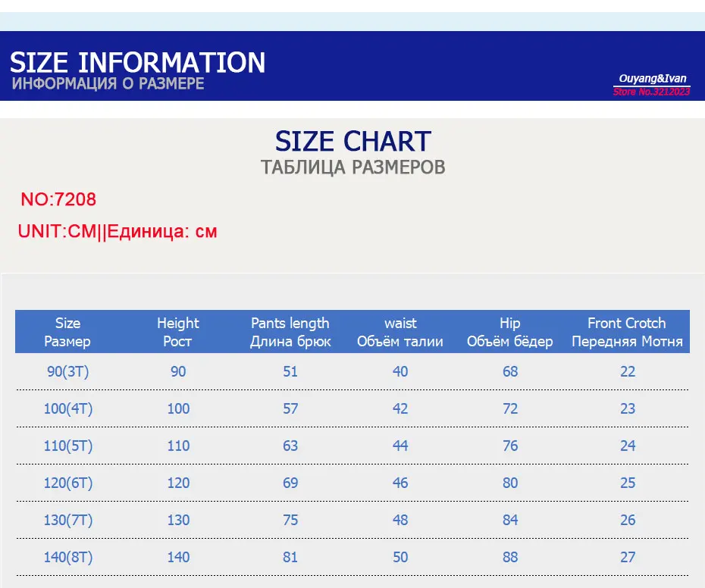Image resolution: width=705 pixels, height=588 pixels.
Task: Click front crotch value 27
Action: click(628, 558)
